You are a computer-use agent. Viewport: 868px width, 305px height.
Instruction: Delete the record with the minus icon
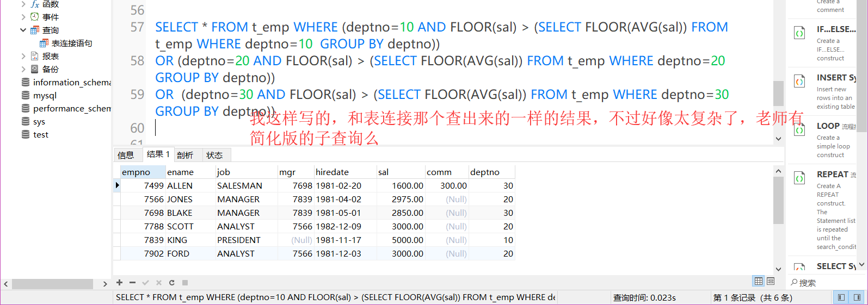tap(132, 283)
